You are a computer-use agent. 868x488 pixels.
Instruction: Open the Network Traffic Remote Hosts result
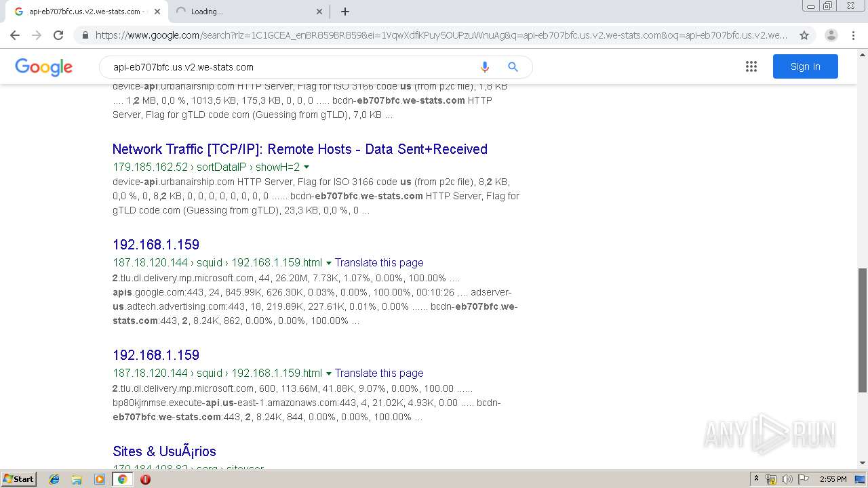[300, 149]
